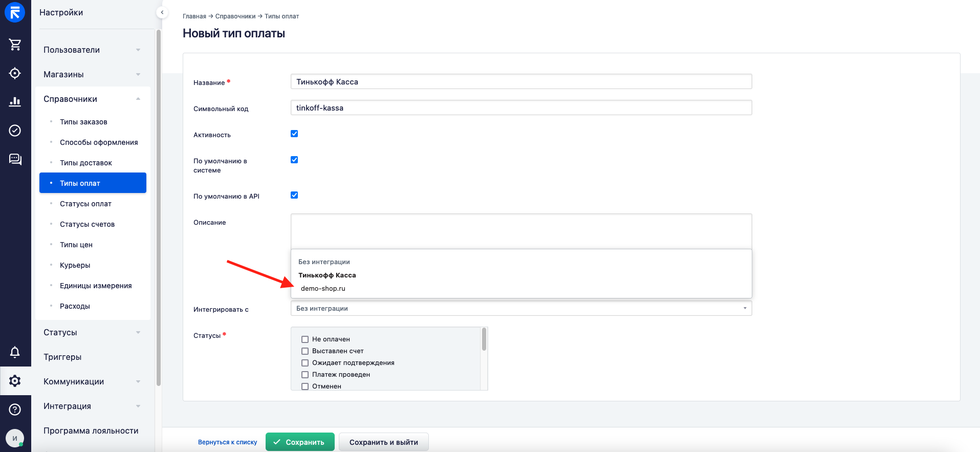The width and height of the screenshot is (980, 452).
Task: Open the RetailCRM logo home icon
Action: point(15,13)
